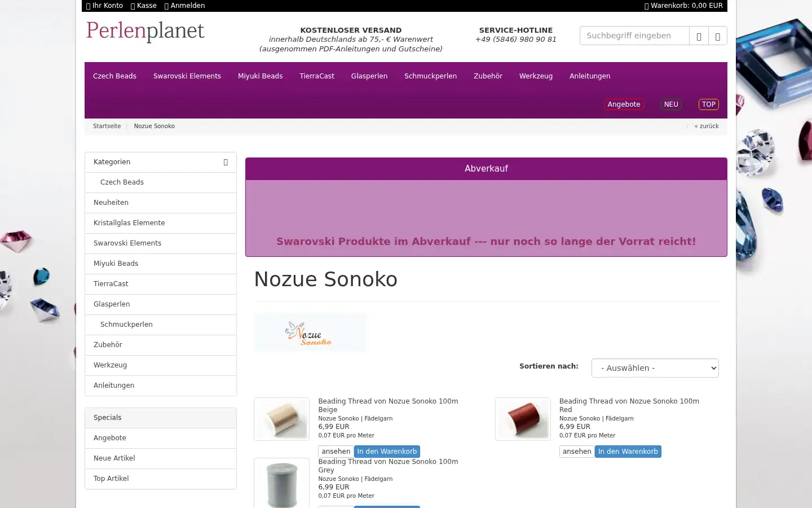812x508 pixels.
Task: Open Czech Beads in main navigation
Action: tap(114, 76)
